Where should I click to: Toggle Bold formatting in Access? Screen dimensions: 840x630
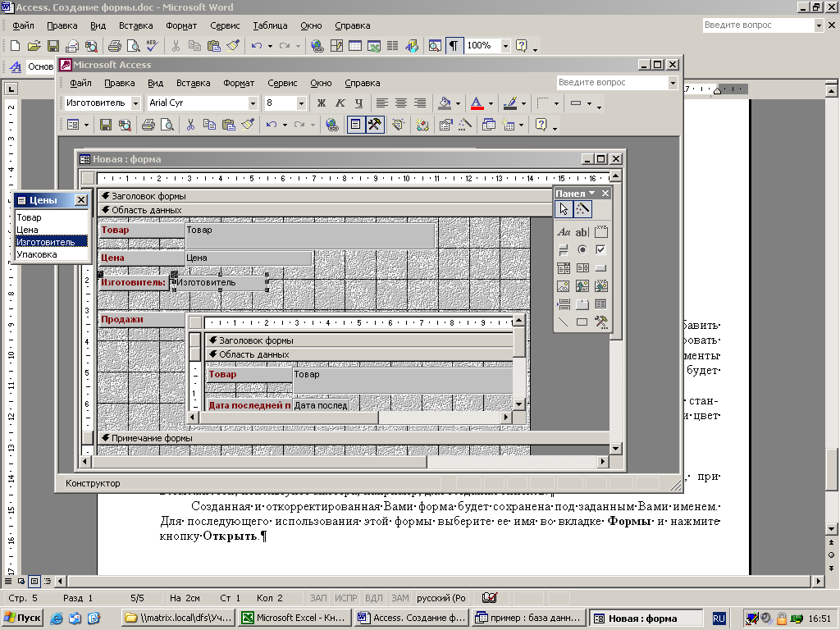tap(322, 103)
